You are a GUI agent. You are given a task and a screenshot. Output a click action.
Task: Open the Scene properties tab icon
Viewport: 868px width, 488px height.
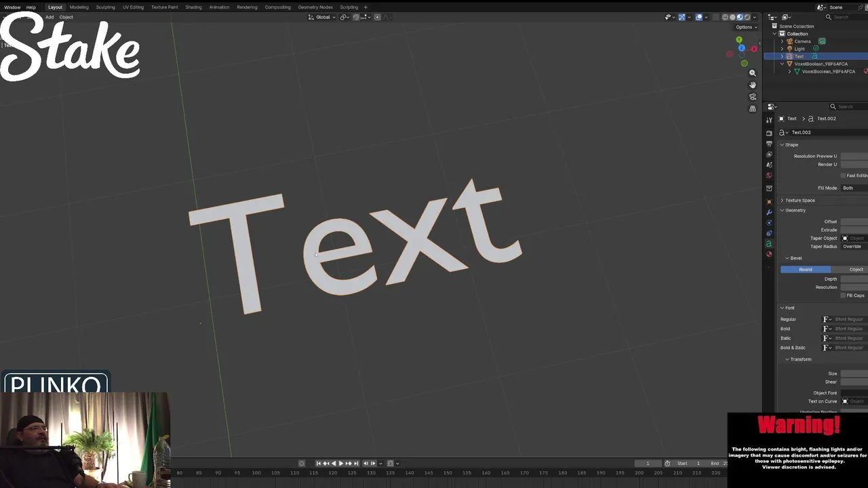[x=769, y=165]
